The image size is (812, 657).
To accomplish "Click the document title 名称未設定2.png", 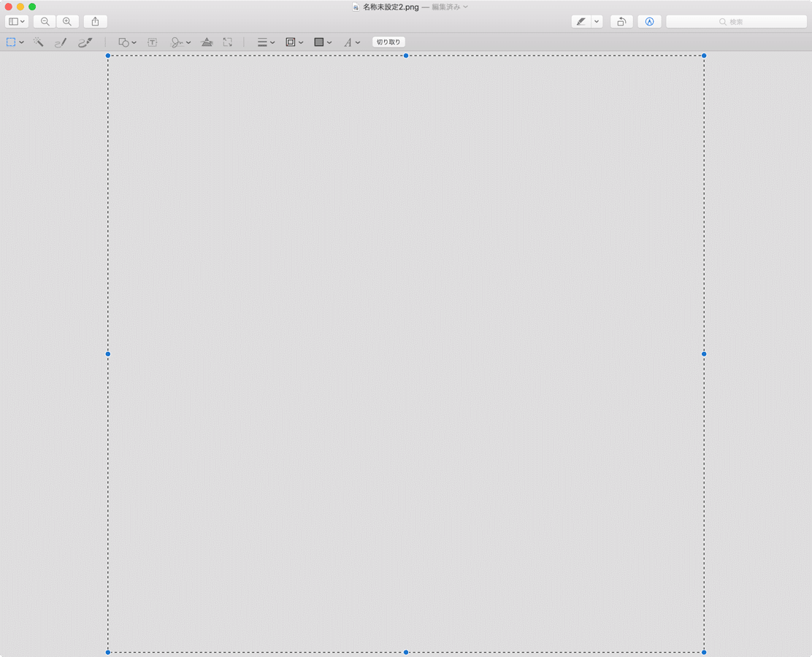I will tap(391, 7).
